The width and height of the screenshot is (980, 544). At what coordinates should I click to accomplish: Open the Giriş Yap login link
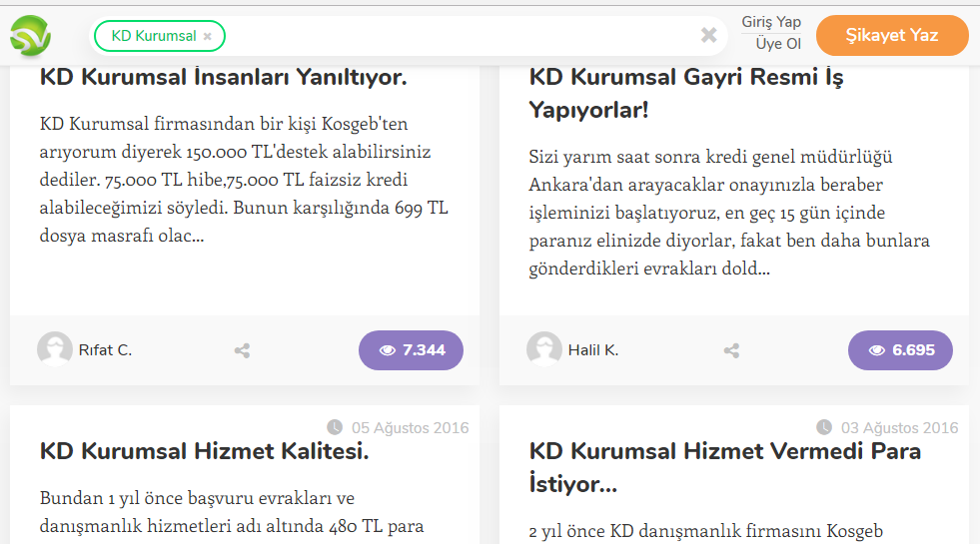771,22
